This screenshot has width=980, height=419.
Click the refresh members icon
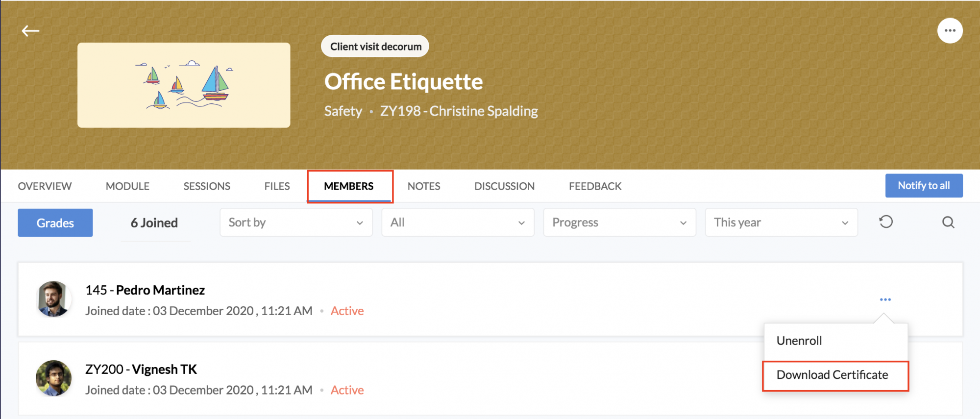[886, 222]
